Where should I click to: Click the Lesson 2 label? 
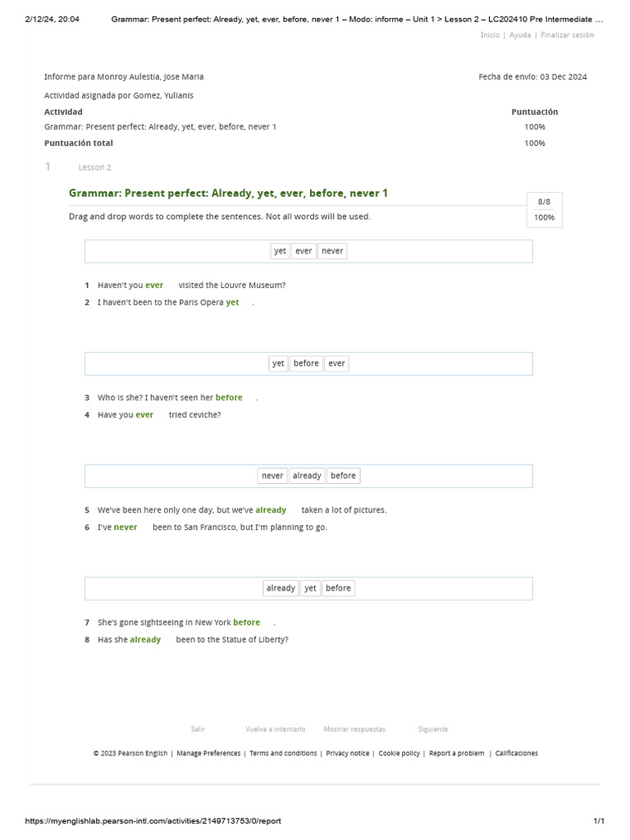click(x=94, y=167)
